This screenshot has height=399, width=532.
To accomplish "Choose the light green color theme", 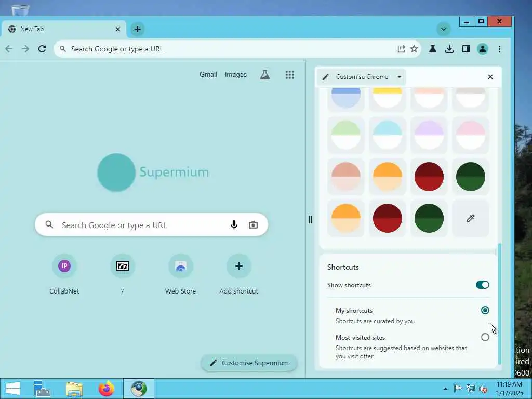I will coord(345,135).
